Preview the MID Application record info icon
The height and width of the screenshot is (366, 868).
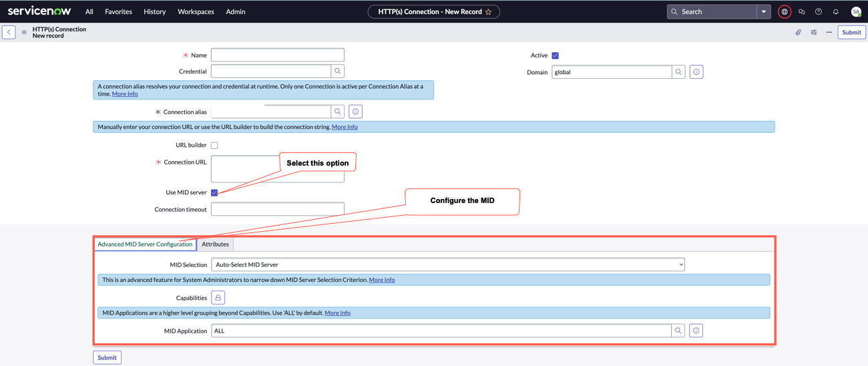[696, 331]
